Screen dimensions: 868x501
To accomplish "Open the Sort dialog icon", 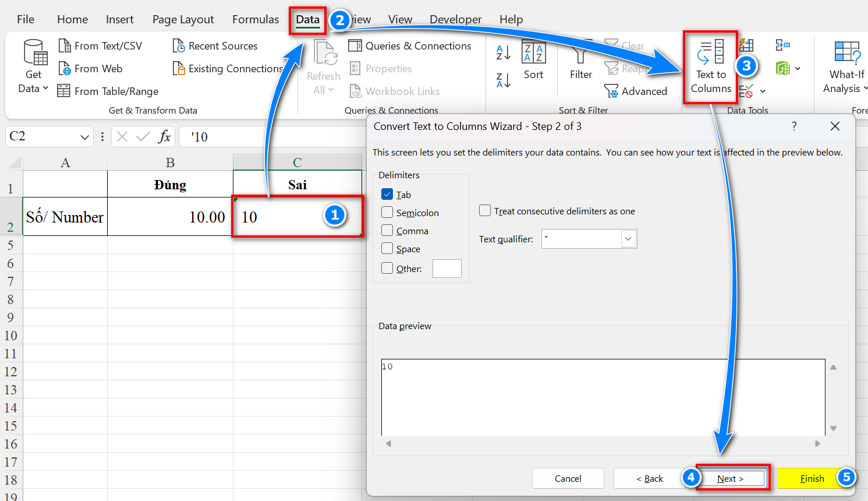I will (533, 62).
